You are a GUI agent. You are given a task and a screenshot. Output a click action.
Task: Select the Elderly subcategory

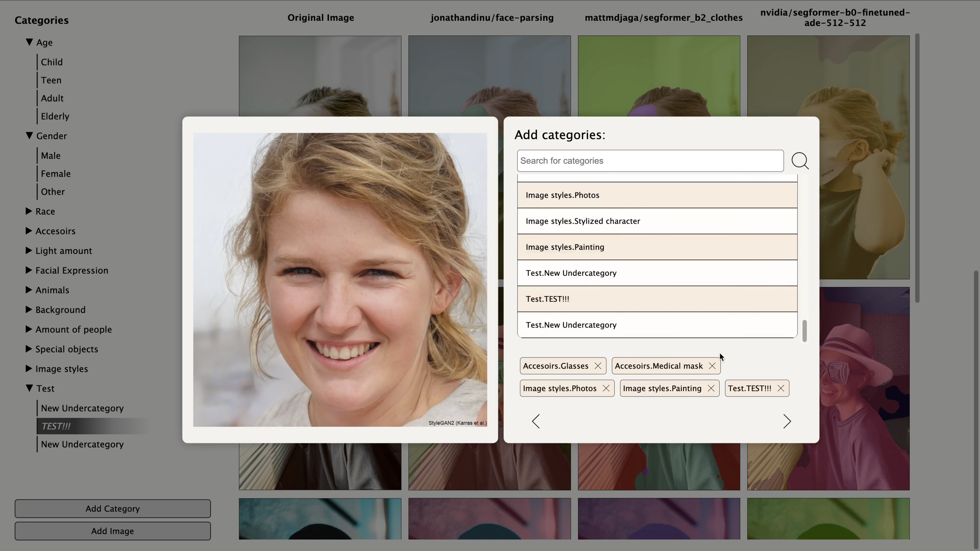pos(55,116)
